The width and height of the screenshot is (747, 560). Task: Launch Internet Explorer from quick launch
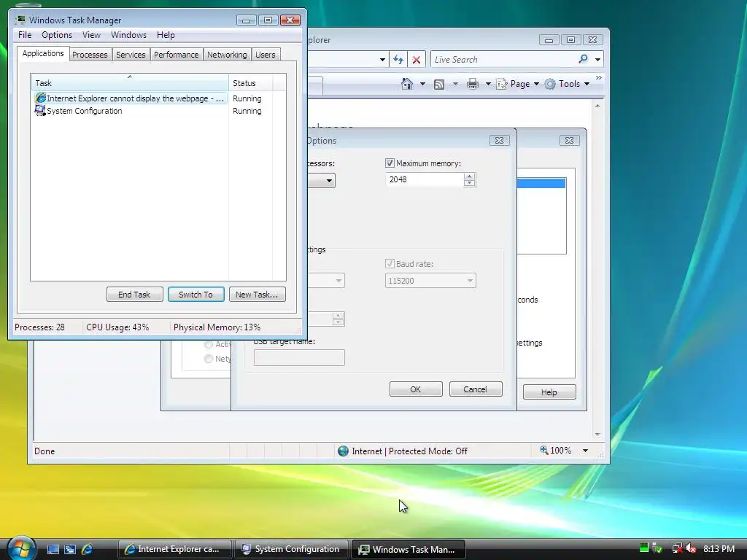(x=88, y=549)
